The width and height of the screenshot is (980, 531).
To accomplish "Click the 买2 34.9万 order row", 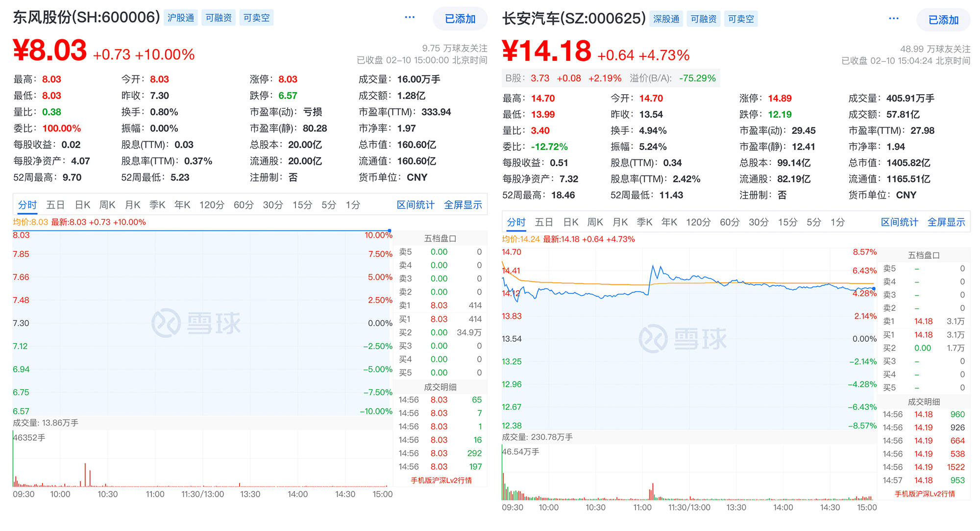I will (440, 332).
